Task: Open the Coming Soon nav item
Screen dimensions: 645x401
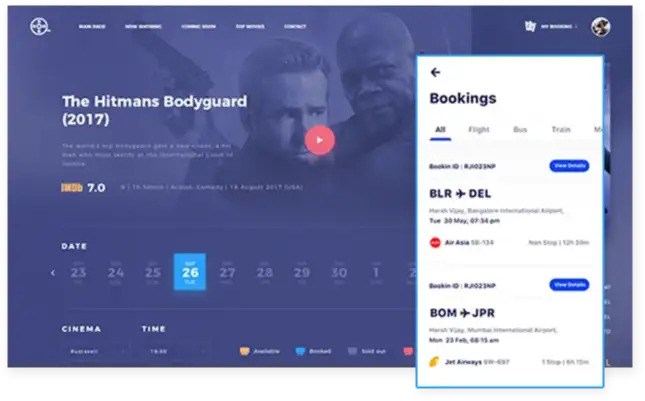Action: point(198,26)
